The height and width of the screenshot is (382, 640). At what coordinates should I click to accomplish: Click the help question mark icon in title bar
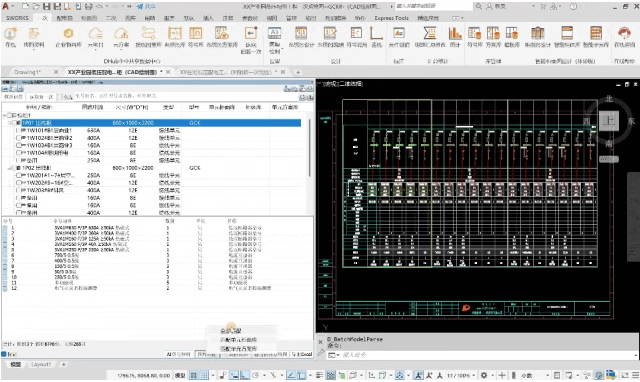[x=573, y=6]
